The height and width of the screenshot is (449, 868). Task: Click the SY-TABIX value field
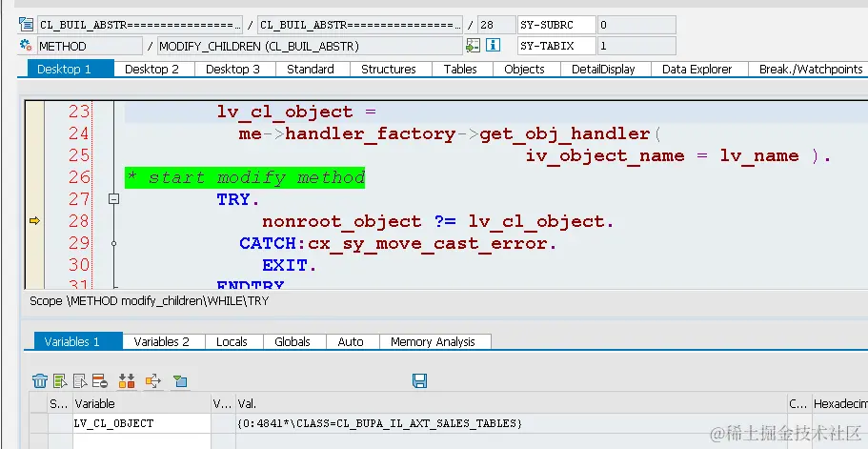pyautogui.click(x=636, y=46)
